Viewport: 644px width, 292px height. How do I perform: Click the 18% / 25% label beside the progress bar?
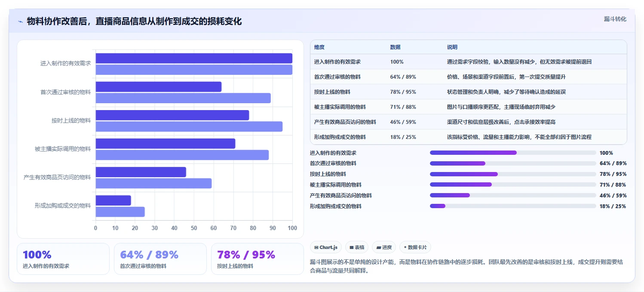(x=613, y=206)
